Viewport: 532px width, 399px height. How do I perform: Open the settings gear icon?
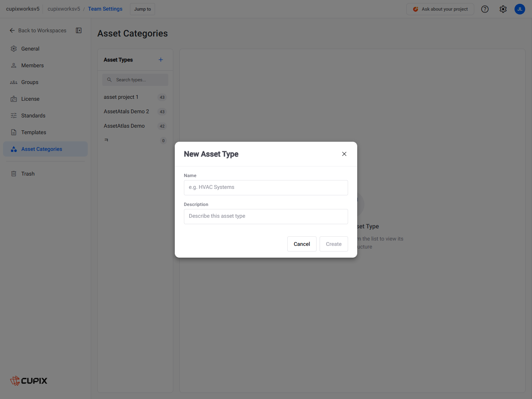pos(503,9)
